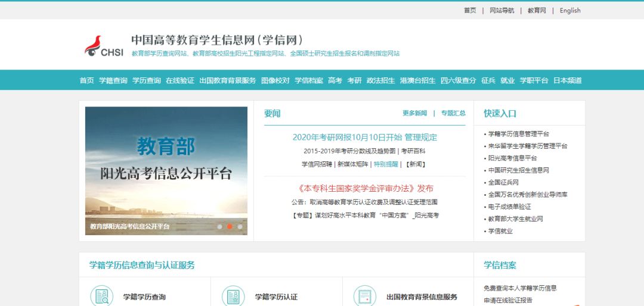Open the 特别提醒 link
Screen dimensions: 644x306
point(386,164)
